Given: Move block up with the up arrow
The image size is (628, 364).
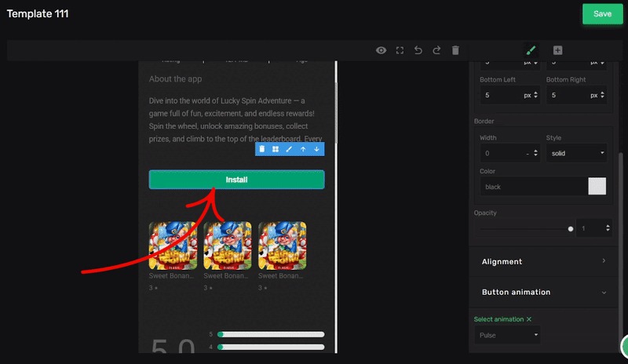Looking at the screenshot, I should click(x=303, y=149).
